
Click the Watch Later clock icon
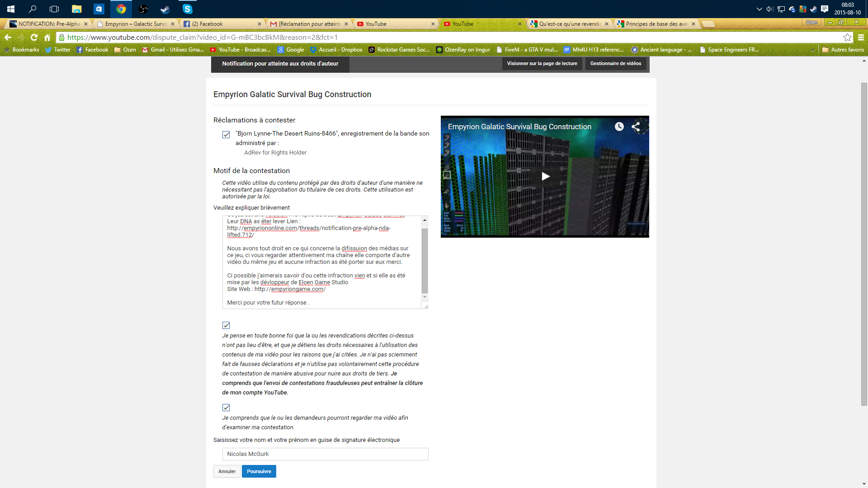[x=619, y=127]
